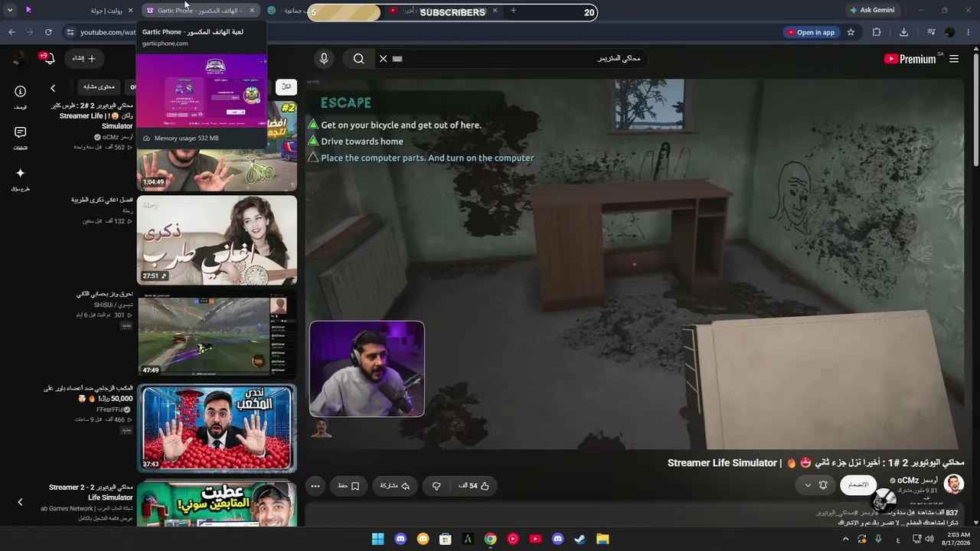
Task: Click the Share button
Action: [x=395, y=486]
